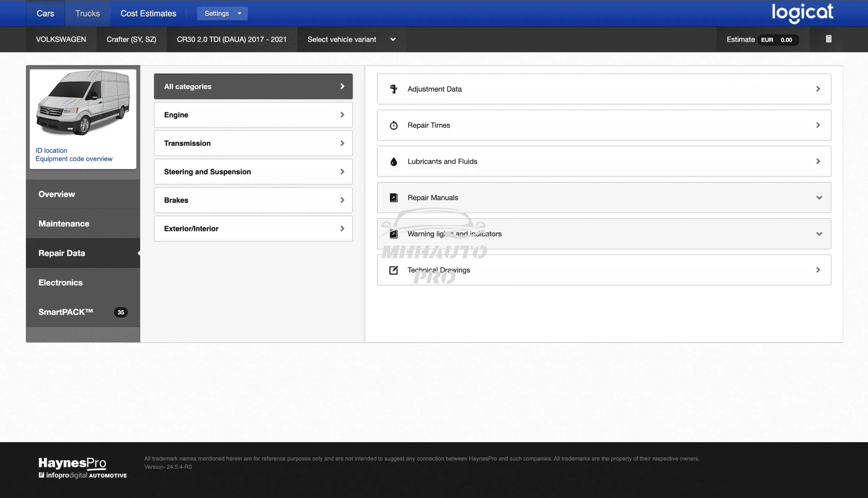868x498 pixels.
Task: Open the Cost Estimates tab
Action: coord(148,13)
